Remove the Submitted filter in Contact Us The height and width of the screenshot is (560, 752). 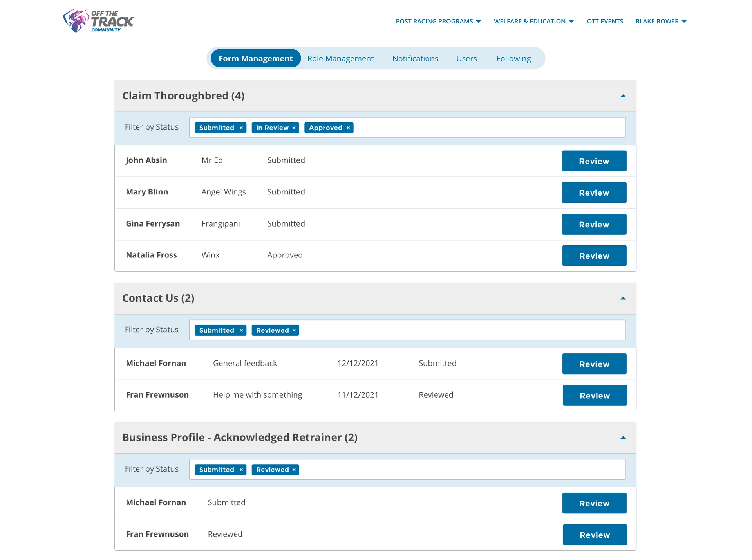[x=241, y=331]
